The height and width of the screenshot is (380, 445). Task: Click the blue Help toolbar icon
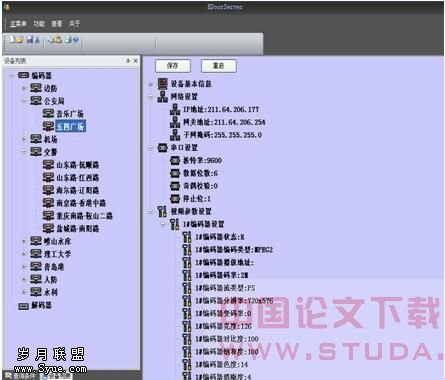point(76,40)
